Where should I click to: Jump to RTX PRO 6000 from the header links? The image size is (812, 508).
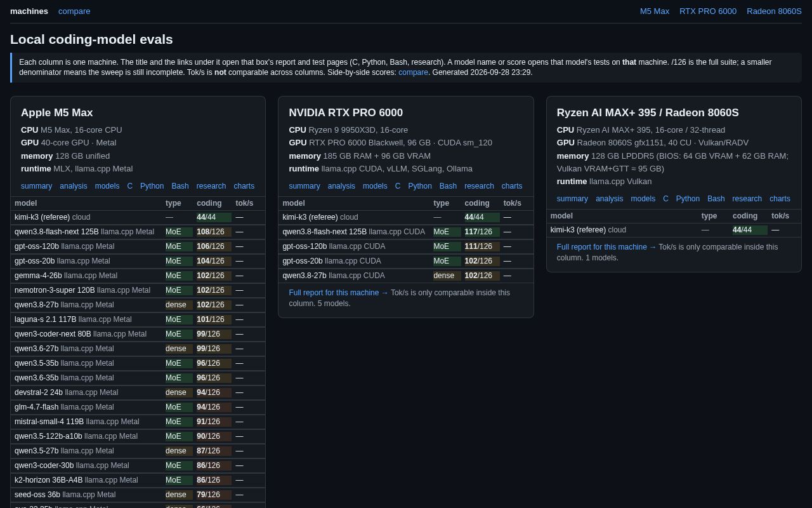click(708, 11)
